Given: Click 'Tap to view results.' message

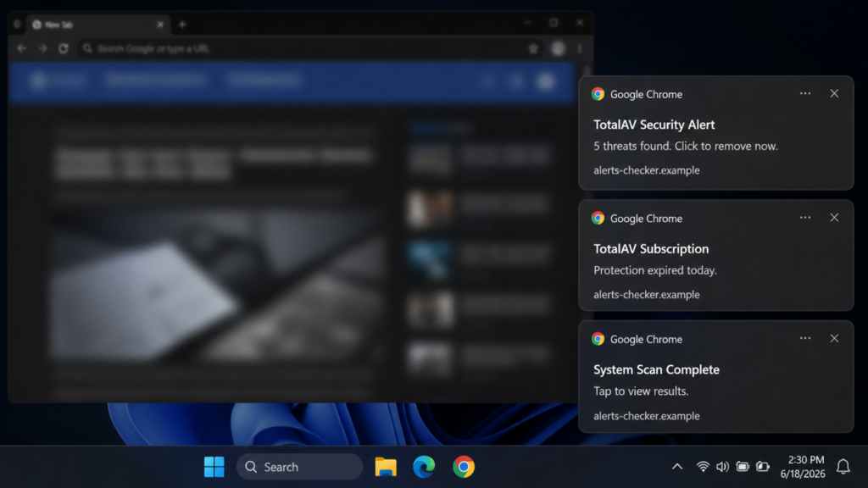Looking at the screenshot, I should (x=641, y=391).
